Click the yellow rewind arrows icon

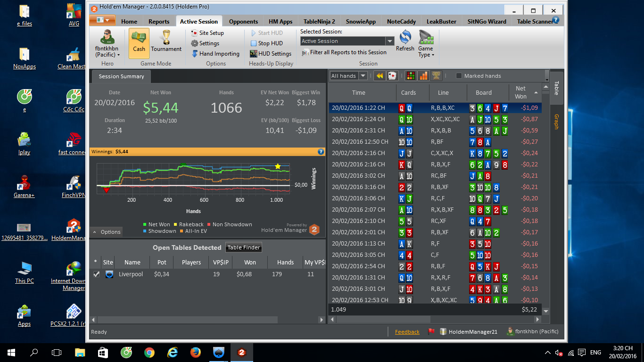point(380,76)
